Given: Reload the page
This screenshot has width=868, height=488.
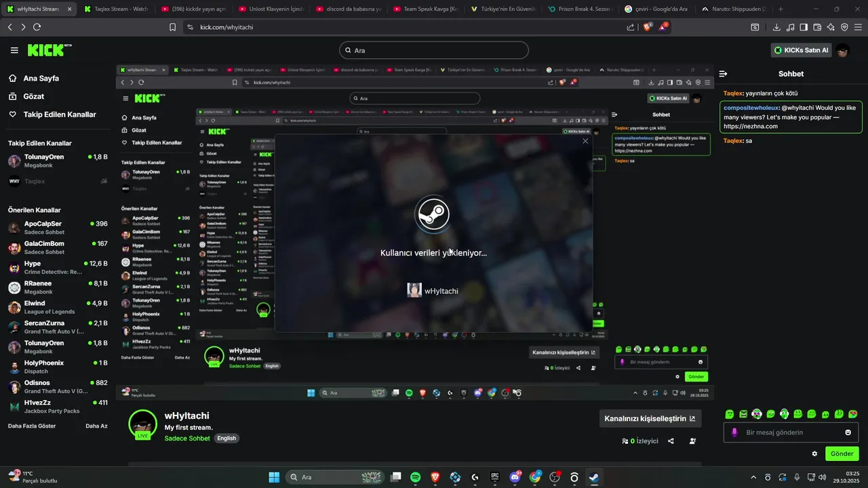Looking at the screenshot, I should pyautogui.click(x=37, y=27).
